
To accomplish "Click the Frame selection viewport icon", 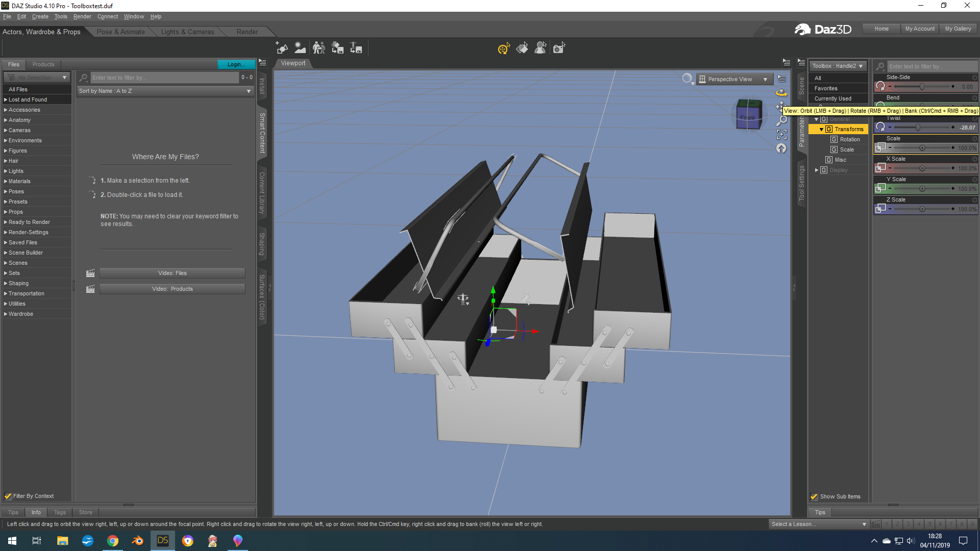I will (781, 134).
